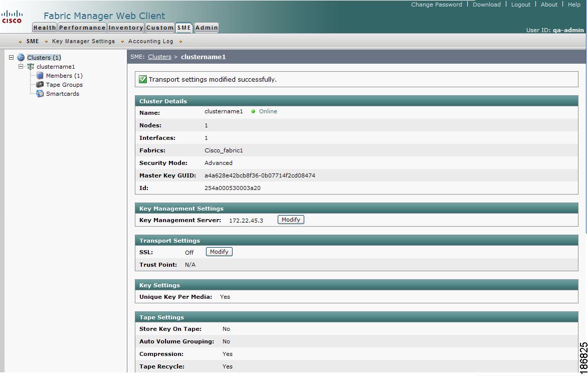Viewport: 588px width, 376px height.
Task: Click the Online status text
Action: click(x=268, y=111)
